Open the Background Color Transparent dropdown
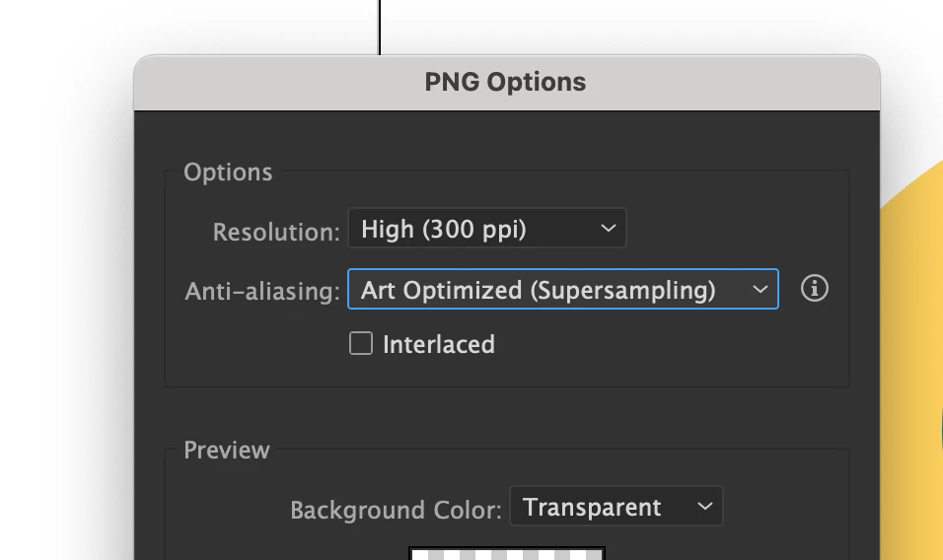This screenshot has height=560, width=943. (x=616, y=507)
